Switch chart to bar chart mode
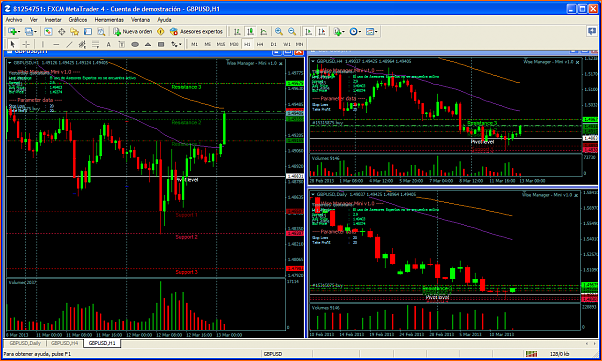602x361 pixels. tap(237, 31)
